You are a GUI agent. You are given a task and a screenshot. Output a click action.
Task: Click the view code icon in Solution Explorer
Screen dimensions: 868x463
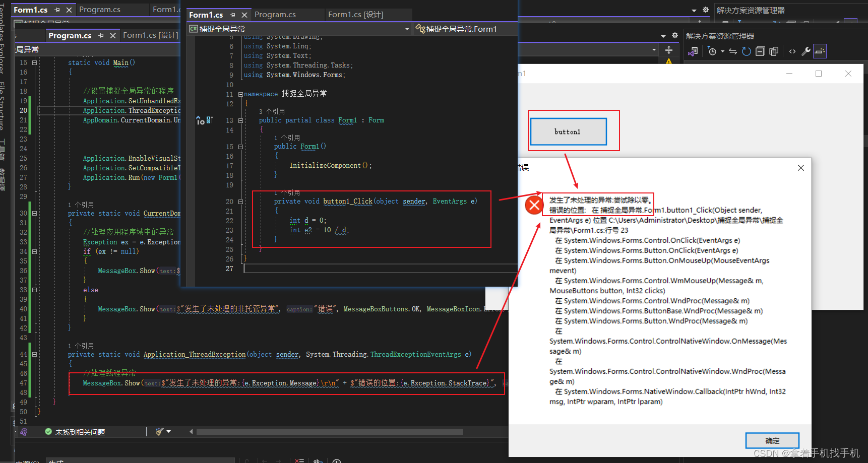pyautogui.click(x=792, y=51)
